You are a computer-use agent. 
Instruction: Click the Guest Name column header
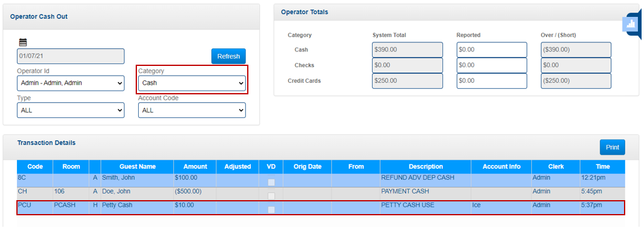pyautogui.click(x=138, y=166)
